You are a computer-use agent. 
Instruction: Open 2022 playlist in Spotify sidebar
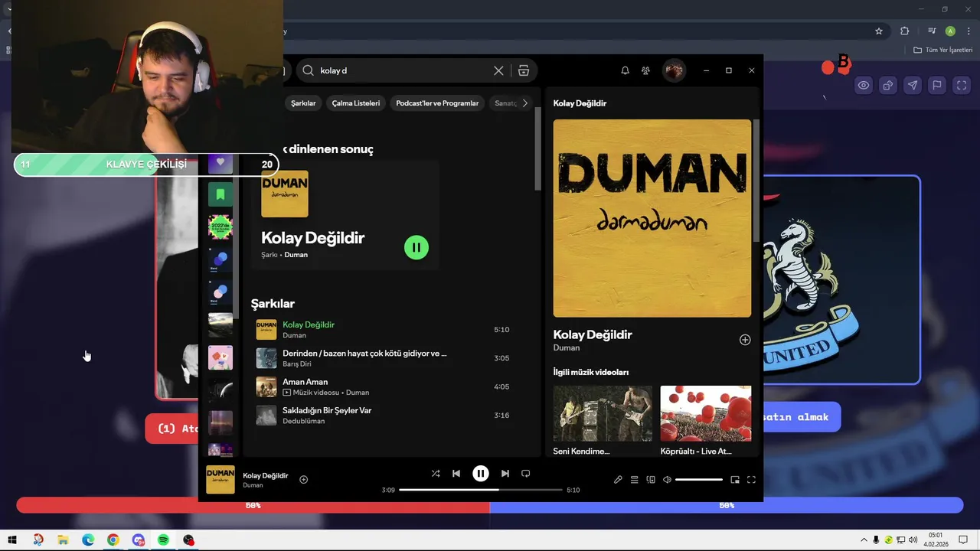[x=220, y=227]
